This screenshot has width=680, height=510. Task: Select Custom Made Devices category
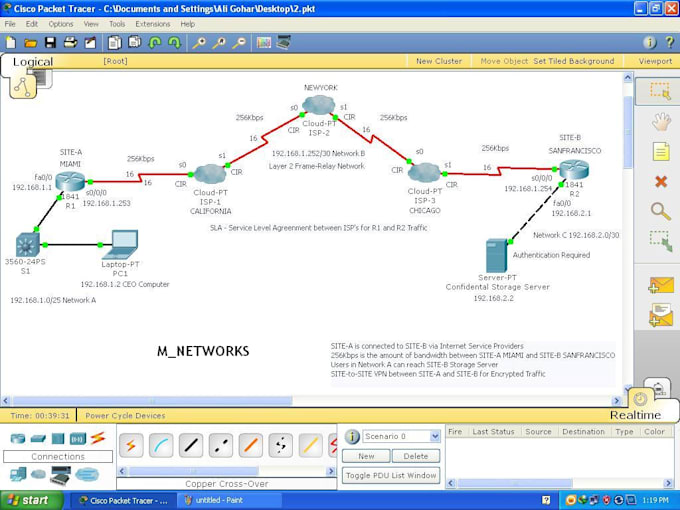(x=60, y=475)
